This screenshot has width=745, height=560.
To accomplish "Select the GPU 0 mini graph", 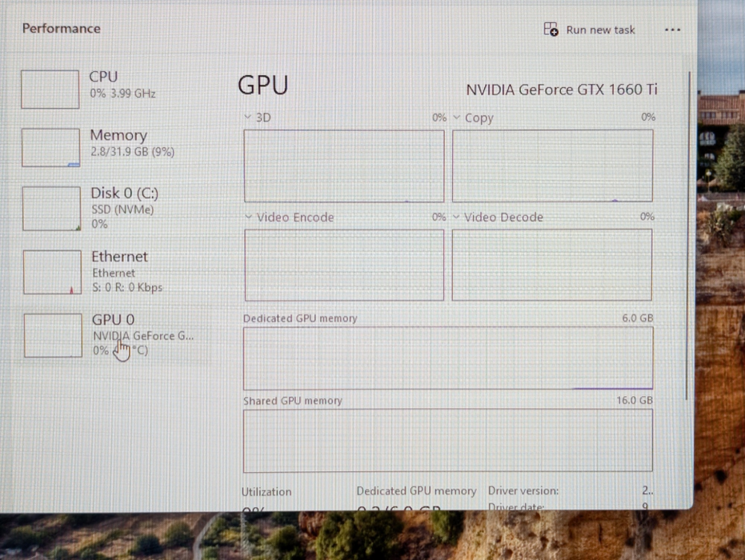I will [x=53, y=335].
